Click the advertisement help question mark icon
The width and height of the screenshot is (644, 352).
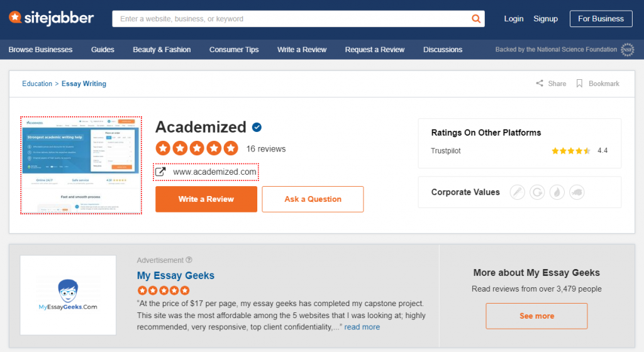coord(189,260)
